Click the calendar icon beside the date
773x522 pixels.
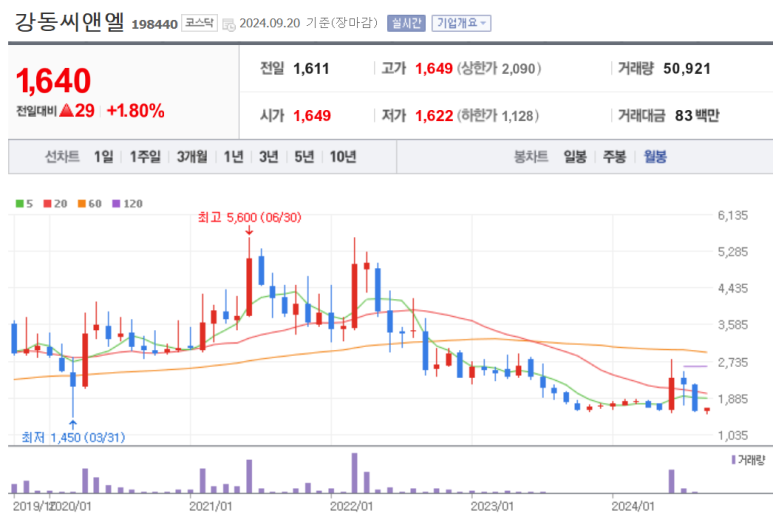228,24
